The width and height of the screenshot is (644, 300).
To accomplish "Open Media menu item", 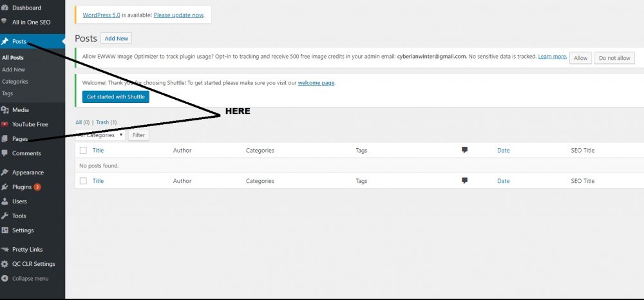I will (21, 109).
